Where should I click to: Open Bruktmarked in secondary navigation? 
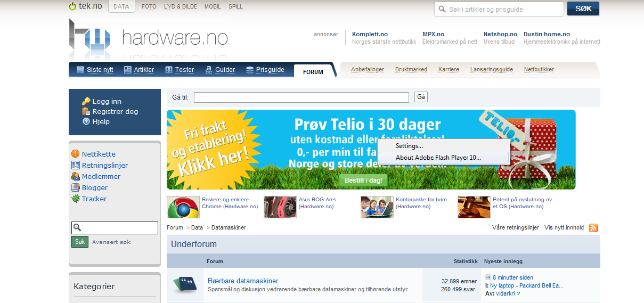pyautogui.click(x=411, y=69)
